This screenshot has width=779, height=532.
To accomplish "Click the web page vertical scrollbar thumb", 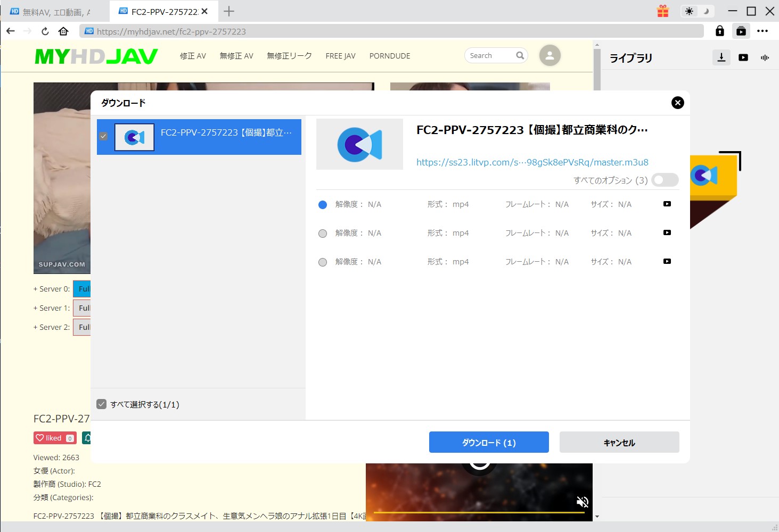I will 597,71.
